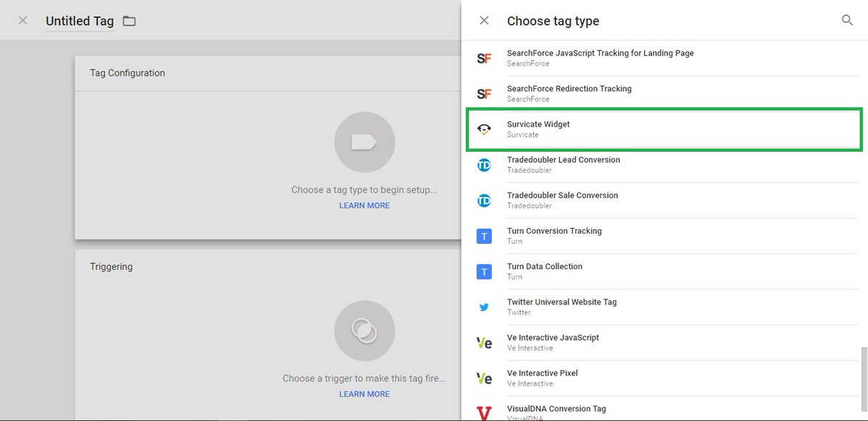
Task: Choose the Survicate Widget tag type
Action: click(x=664, y=129)
